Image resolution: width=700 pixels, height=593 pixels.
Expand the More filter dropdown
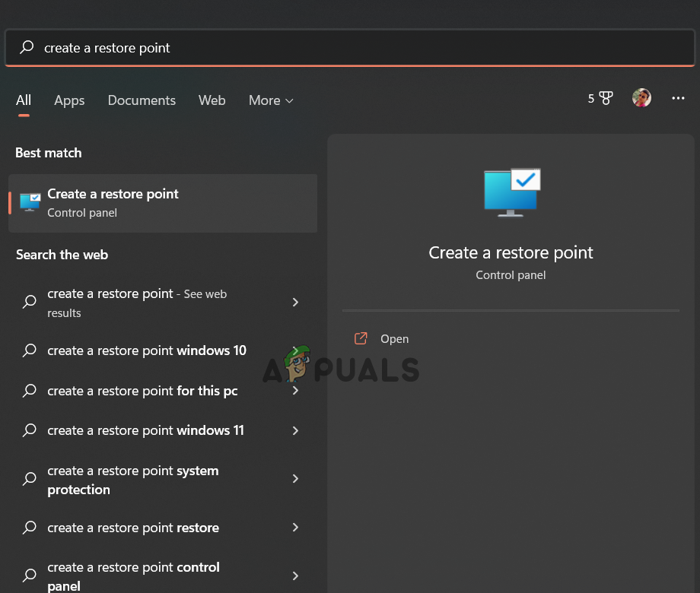(271, 100)
